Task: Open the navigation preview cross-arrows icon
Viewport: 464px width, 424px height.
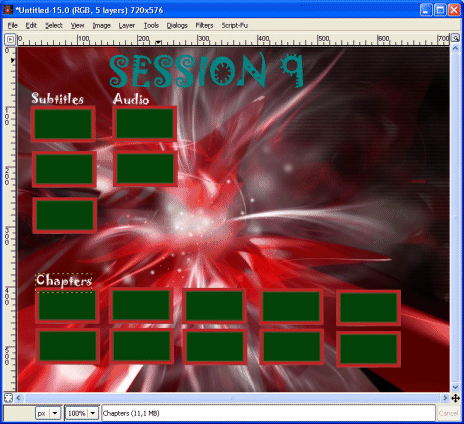Action: click(x=455, y=398)
